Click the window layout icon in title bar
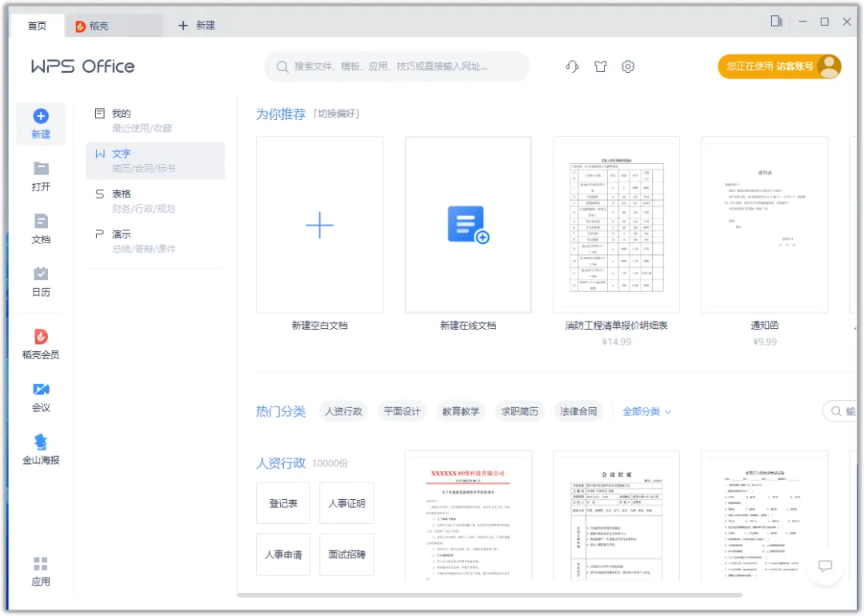 pos(776,22)
